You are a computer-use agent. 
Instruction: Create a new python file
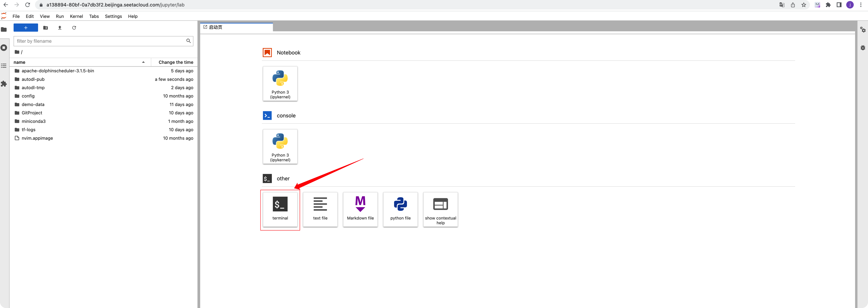[x=400, y=209]
